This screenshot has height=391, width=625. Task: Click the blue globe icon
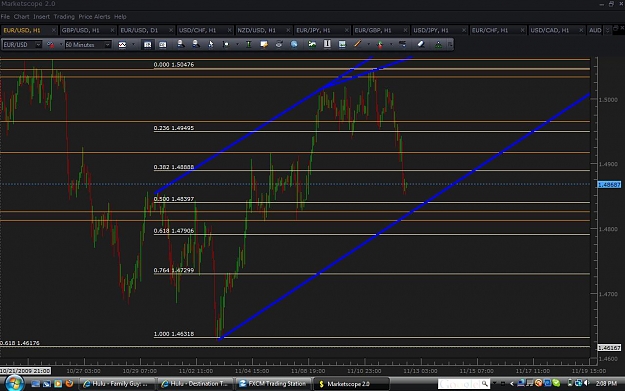[x=294, y=45]
